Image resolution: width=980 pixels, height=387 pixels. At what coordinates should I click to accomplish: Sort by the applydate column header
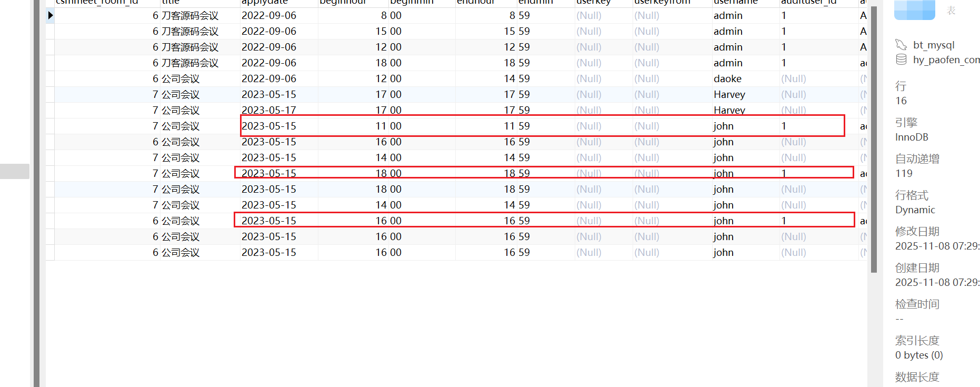click(x=265, y=2)
